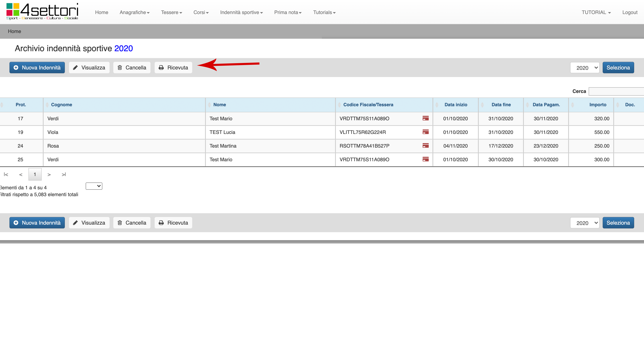Expand the Indennità sportive menu
This screenshot has width=644, height=346.
tap(241, 12)
